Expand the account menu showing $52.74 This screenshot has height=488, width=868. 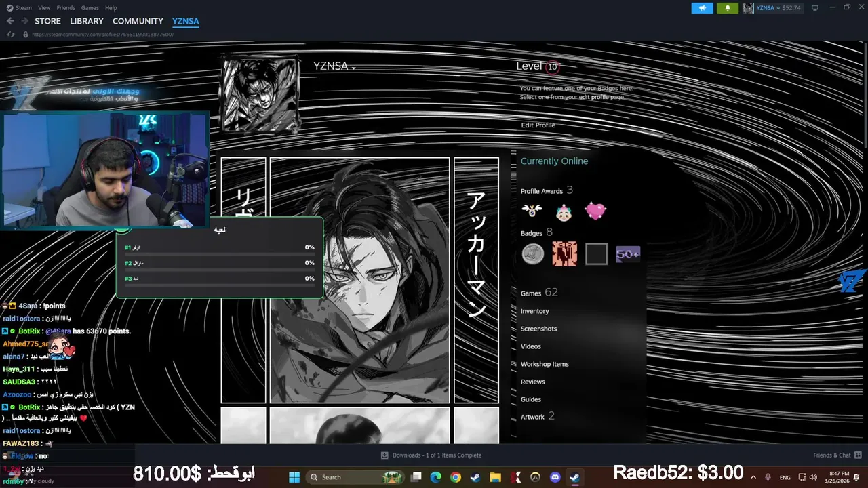(x=778, y=8)
